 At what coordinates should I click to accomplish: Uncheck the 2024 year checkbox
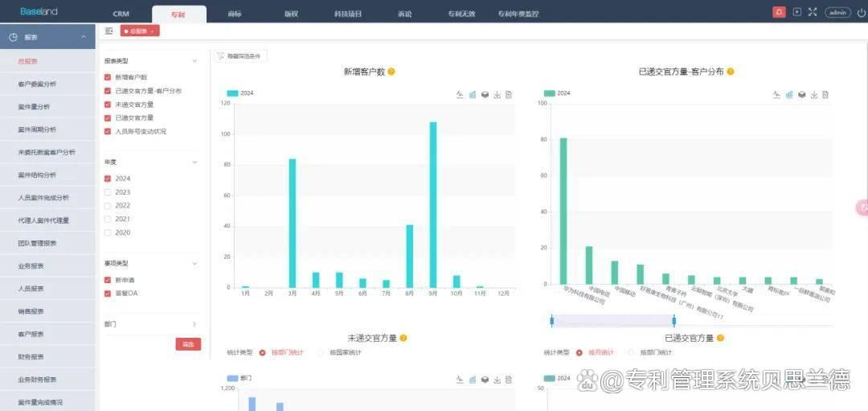point(108,179)
